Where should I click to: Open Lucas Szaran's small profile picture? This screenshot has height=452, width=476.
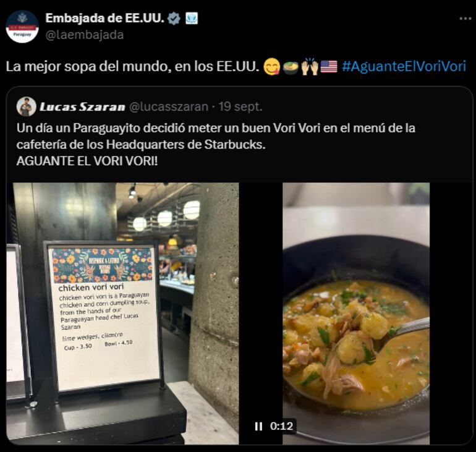point(27,106)
